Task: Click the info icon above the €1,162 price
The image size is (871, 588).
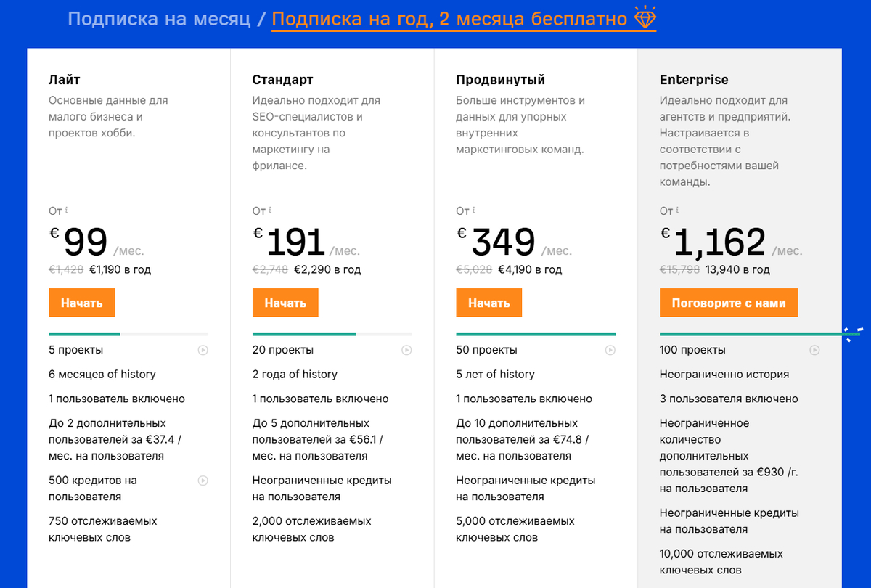Action: (678, 210)
